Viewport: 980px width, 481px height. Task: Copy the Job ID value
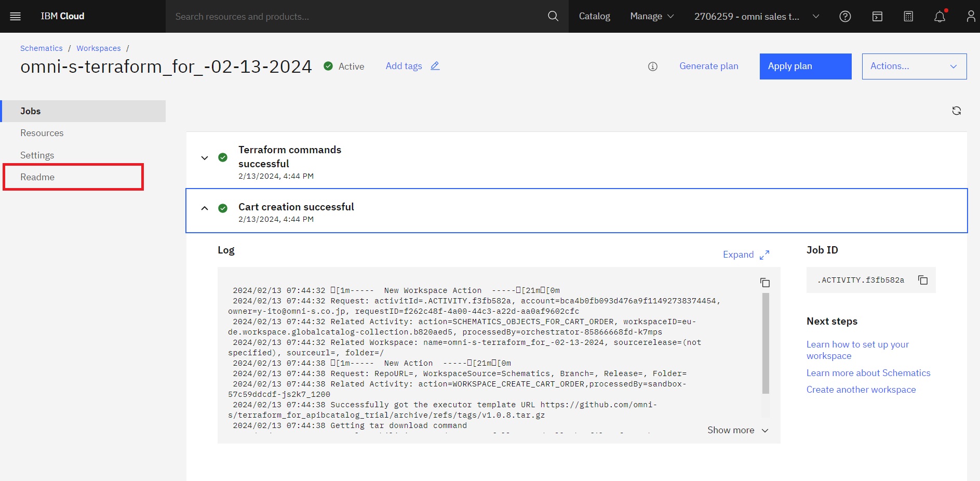[x=923, y=280]
